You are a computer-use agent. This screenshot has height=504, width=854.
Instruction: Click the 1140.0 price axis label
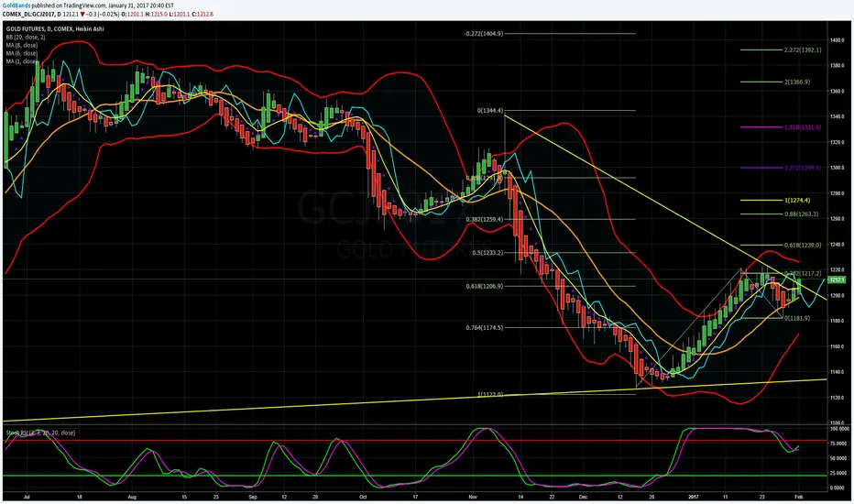tap(838, 372)
